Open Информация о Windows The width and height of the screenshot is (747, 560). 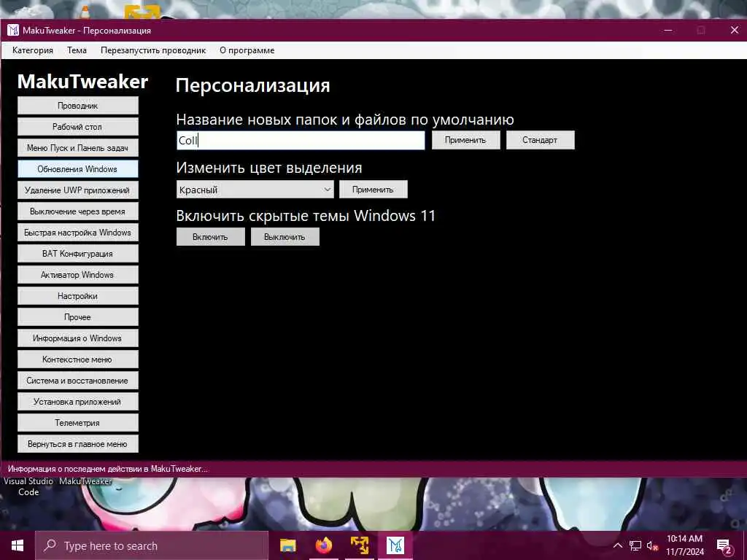point(77,338)
